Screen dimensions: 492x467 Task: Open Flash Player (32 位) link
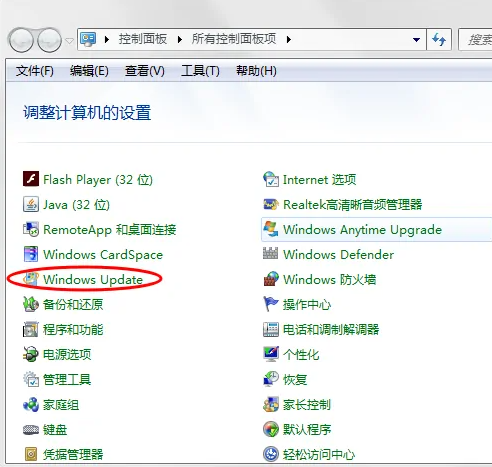tap(98, 180)
